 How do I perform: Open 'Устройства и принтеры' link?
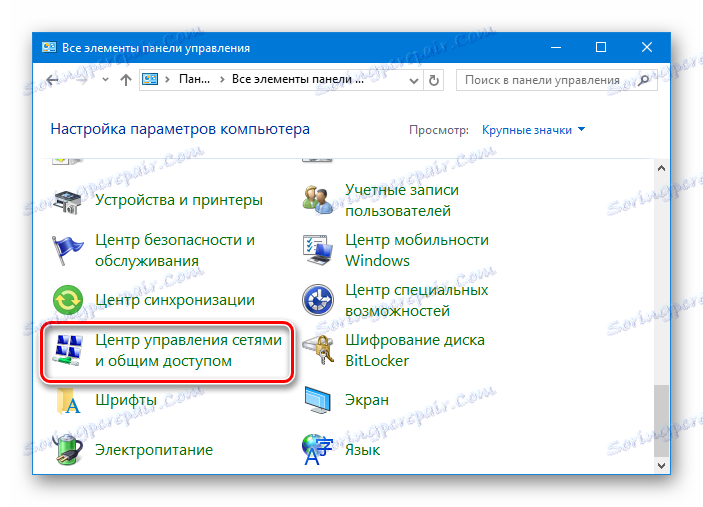(x=179, y=200)
